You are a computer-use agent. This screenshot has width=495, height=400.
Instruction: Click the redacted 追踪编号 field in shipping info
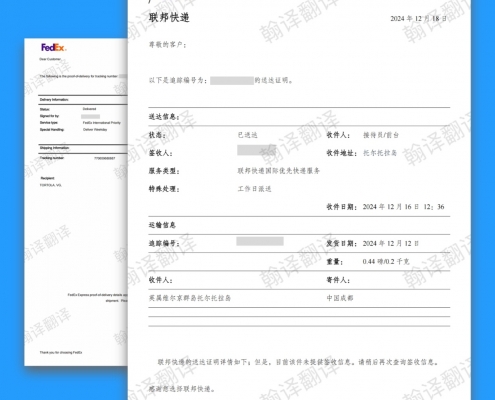point(260,241)
